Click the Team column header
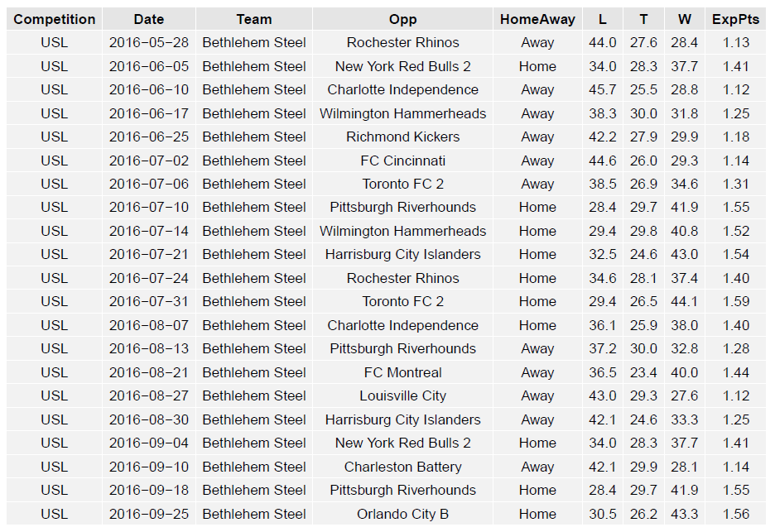 (x=253, y=19)
